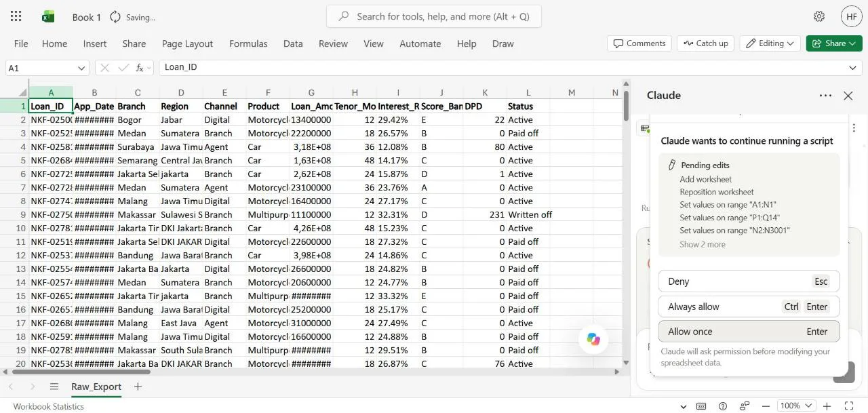Switch to the Data tab
Screen dimensions: 868x413
click(293, 43)
